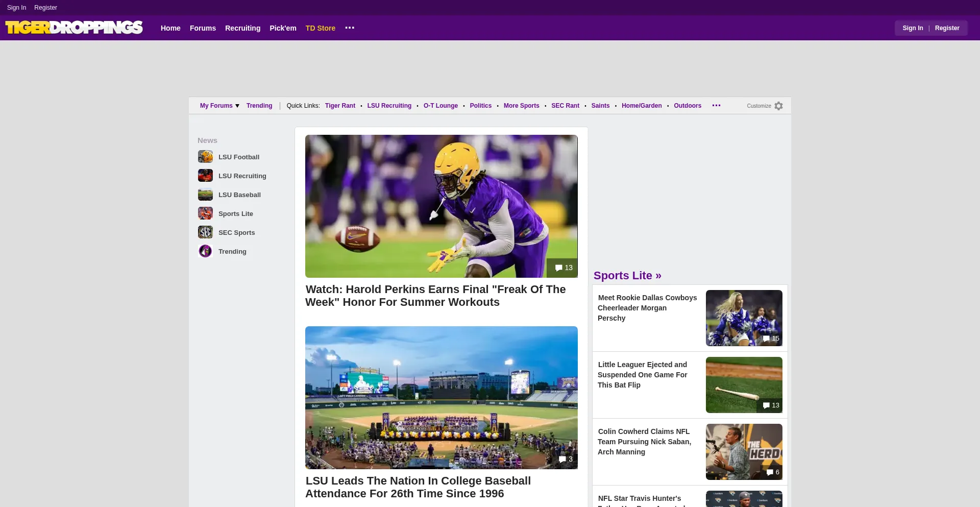980x507 pixels.
Task: Click the Tiger Rant quick link
Action: click(340, 106)
